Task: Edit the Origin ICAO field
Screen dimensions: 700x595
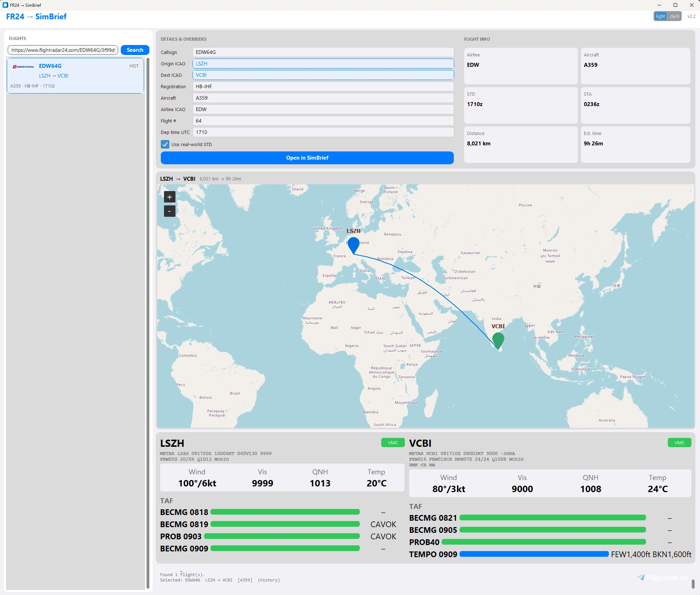Action: [x=323, y=64]
